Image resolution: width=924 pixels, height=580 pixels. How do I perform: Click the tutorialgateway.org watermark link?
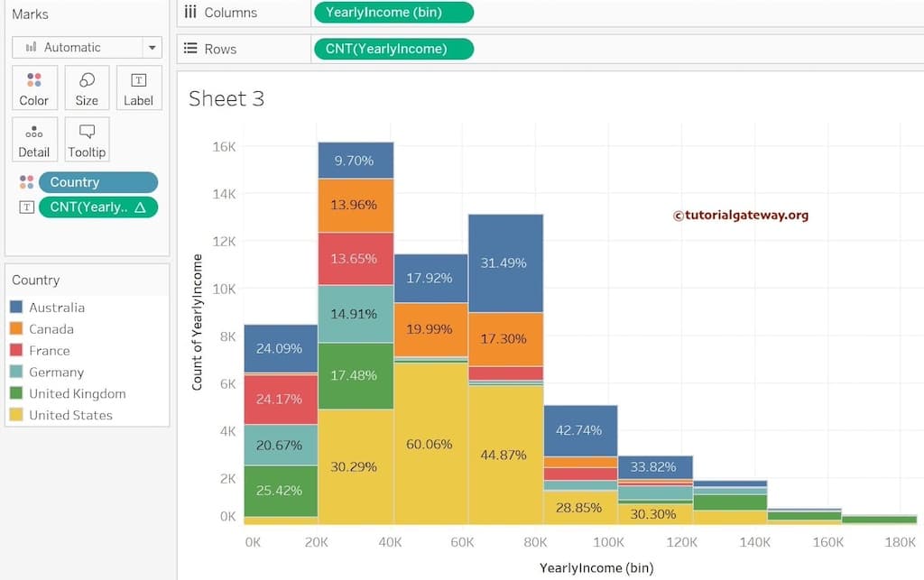point(742,215)
